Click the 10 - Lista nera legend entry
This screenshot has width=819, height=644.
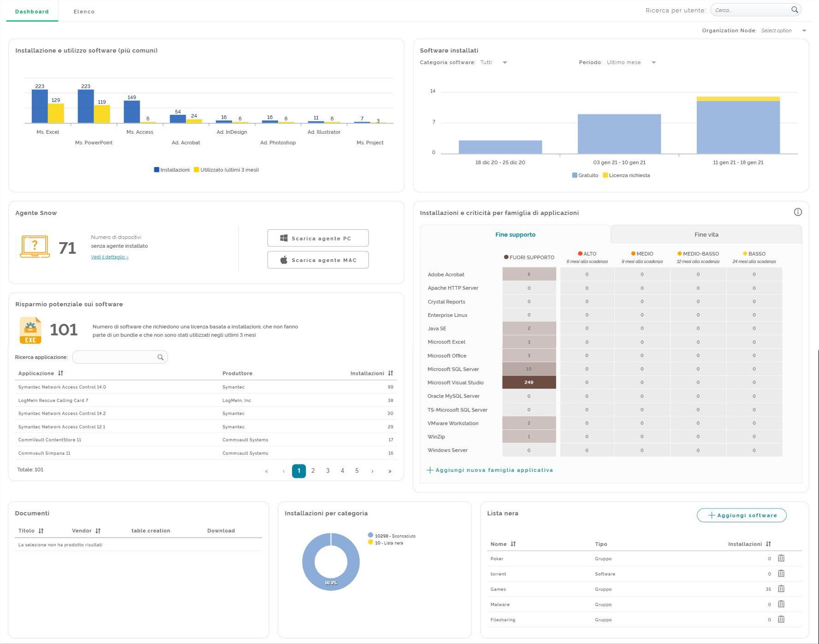[386, 543]
